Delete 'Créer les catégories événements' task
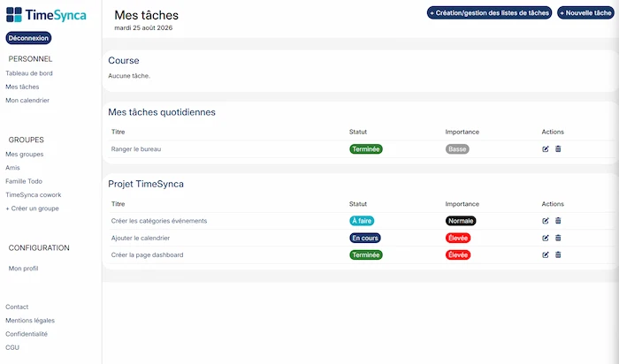The height and width of the screenshot is (364, 619). 558,221
